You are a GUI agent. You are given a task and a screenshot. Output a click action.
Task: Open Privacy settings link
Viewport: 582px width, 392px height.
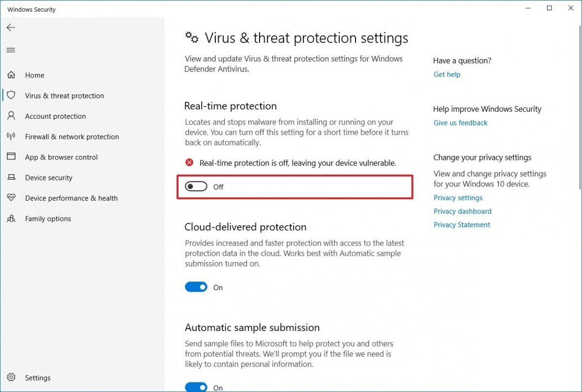[x=458, y=197]
